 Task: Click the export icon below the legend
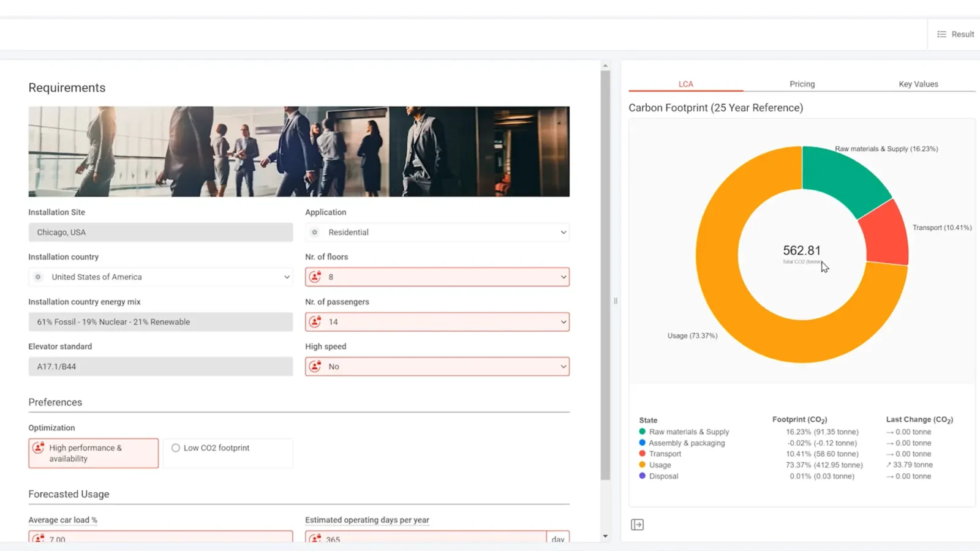(637, 525)
